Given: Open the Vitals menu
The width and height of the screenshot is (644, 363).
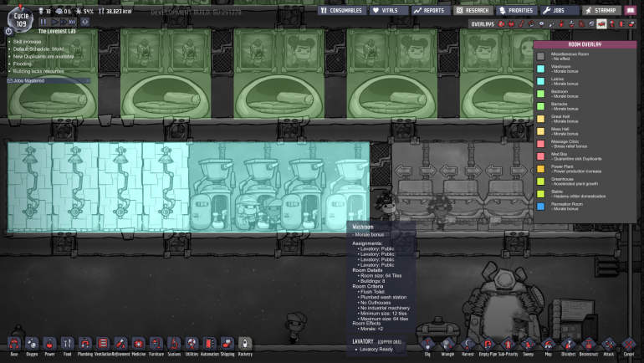Looking at the screenshot, I should coord(390,10).
